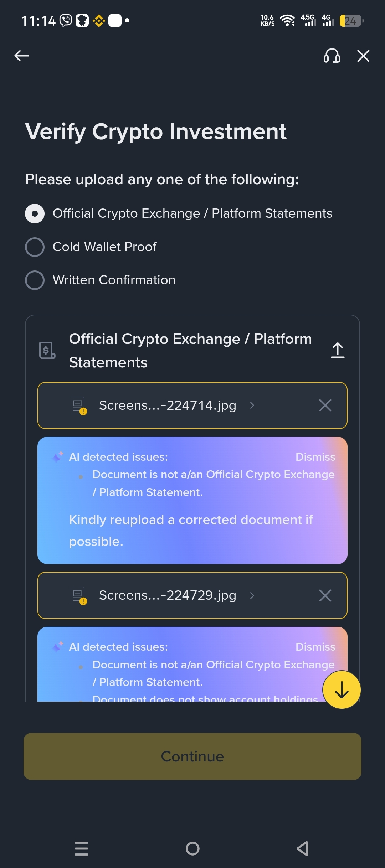The height and width of the screenshot is (868, 385).
Task: Select the Cold Wallet Proof option
Action: [x=35, y=247]
